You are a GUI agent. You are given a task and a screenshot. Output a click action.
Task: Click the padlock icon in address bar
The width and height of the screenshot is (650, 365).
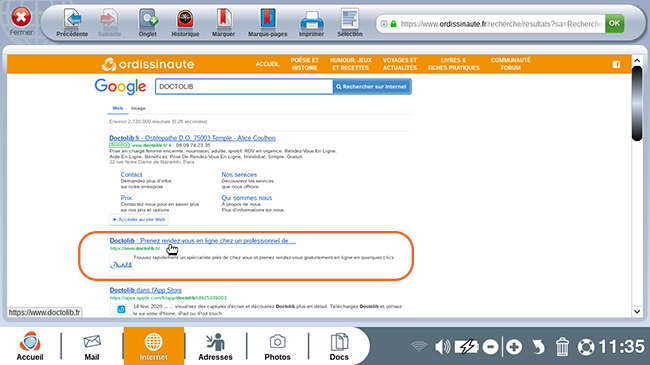point(393,24)
